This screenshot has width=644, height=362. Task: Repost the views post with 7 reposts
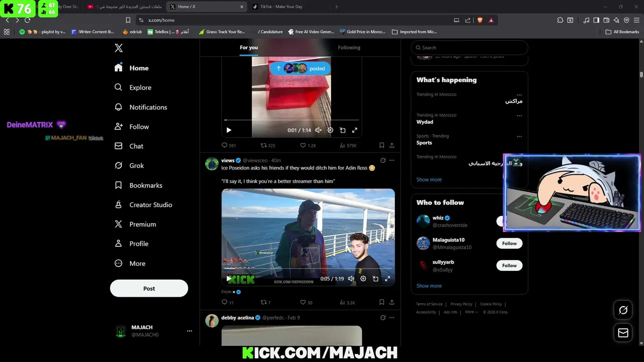coord(266,302)
